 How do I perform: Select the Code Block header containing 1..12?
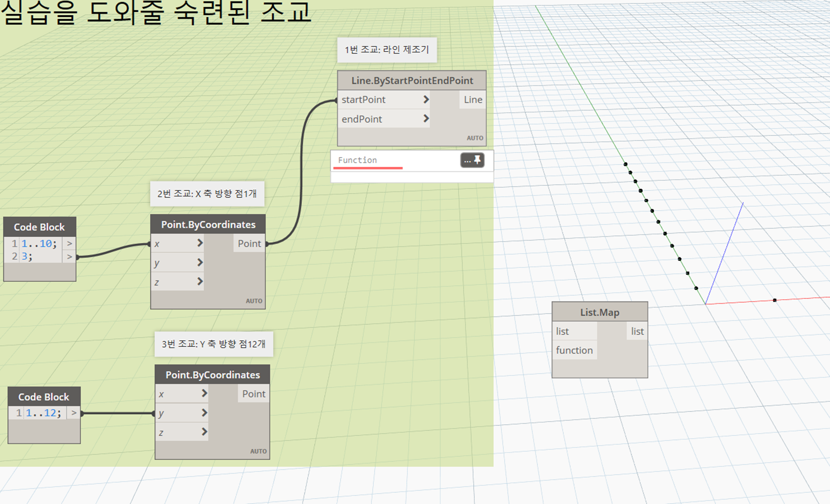tap(44, 396)
